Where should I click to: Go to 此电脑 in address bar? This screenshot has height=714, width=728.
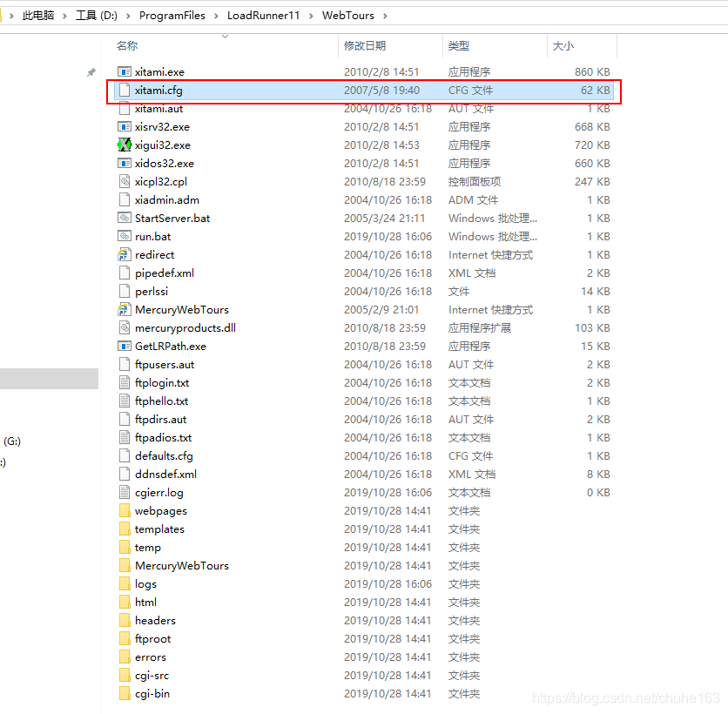[x=38, y=16]
